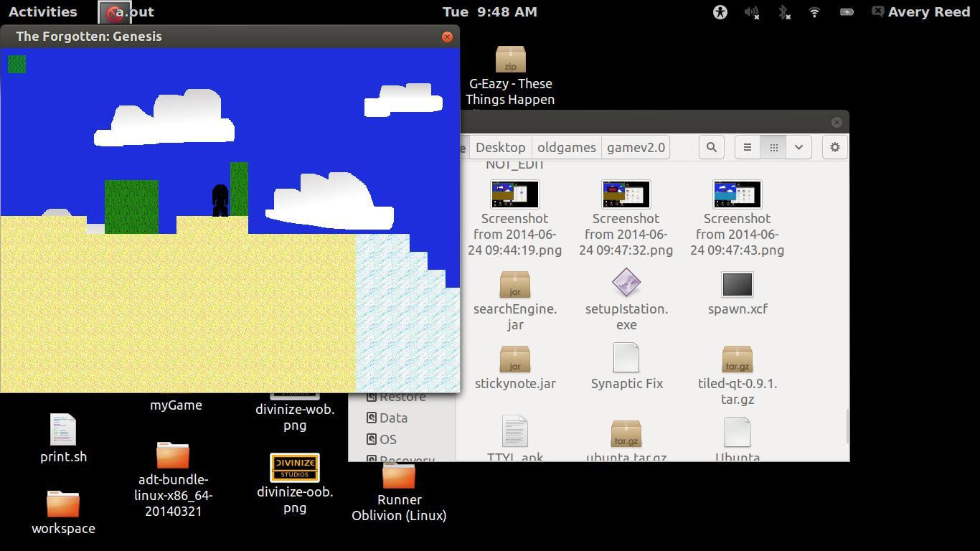The image size is (980, 551).
Task: Select the Runner Oblivion (Linux) desktop folder
Action: pos(399,475)
